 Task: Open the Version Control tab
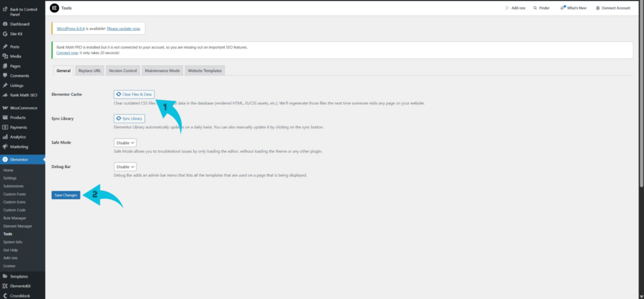[x=123, y=71]
